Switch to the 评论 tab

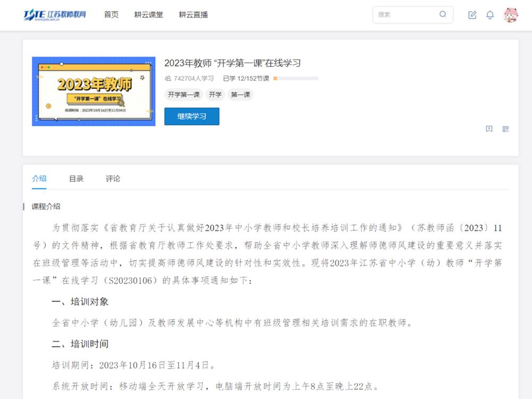pyautogui.click(x=113, y=179)
